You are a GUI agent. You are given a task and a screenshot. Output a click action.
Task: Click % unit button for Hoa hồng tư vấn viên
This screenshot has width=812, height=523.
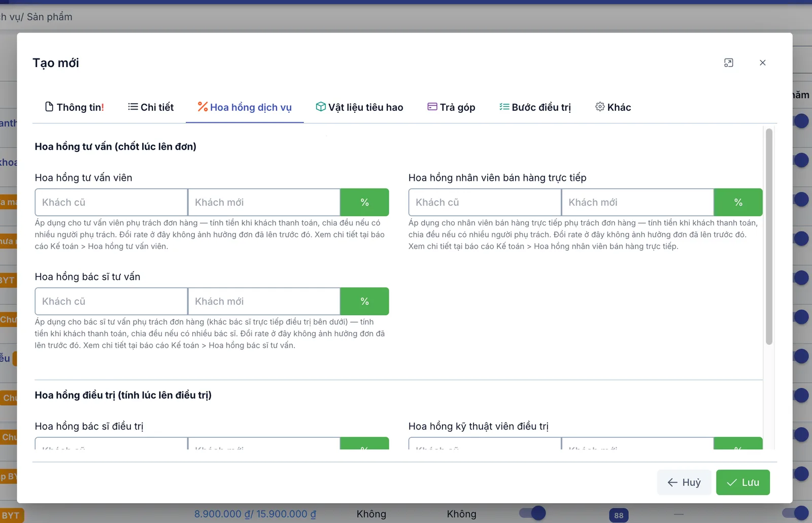[x=364, y=202]
